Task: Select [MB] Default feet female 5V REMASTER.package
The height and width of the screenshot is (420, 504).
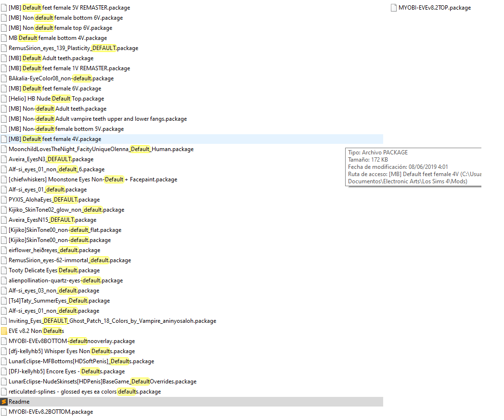Action: point(69,8)
